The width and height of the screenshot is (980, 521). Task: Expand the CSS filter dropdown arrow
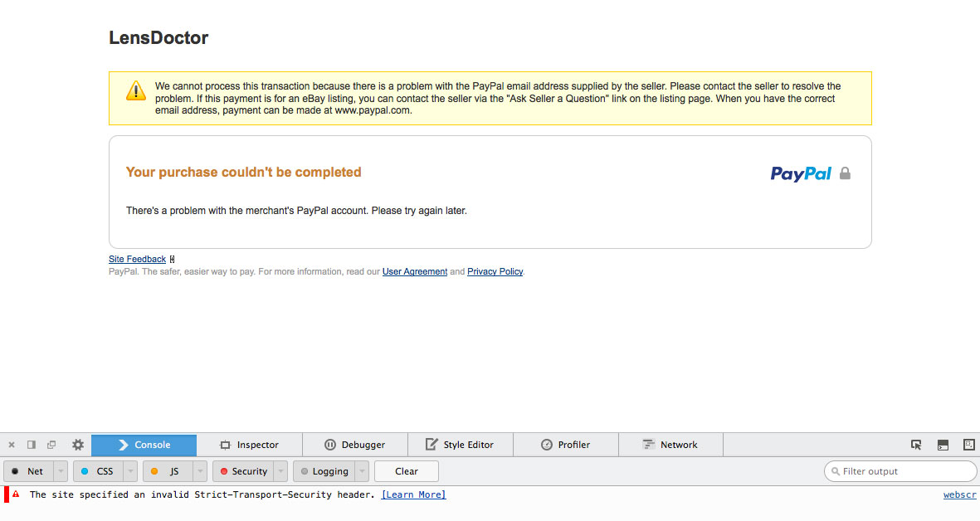tap(130, 471)
